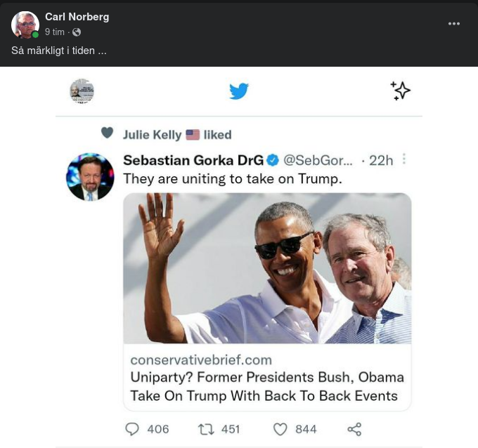Image resolution: width=478 pixels, height=448 pixels.
Task: Click the Julie Kelly name
Action: point(153,134)
